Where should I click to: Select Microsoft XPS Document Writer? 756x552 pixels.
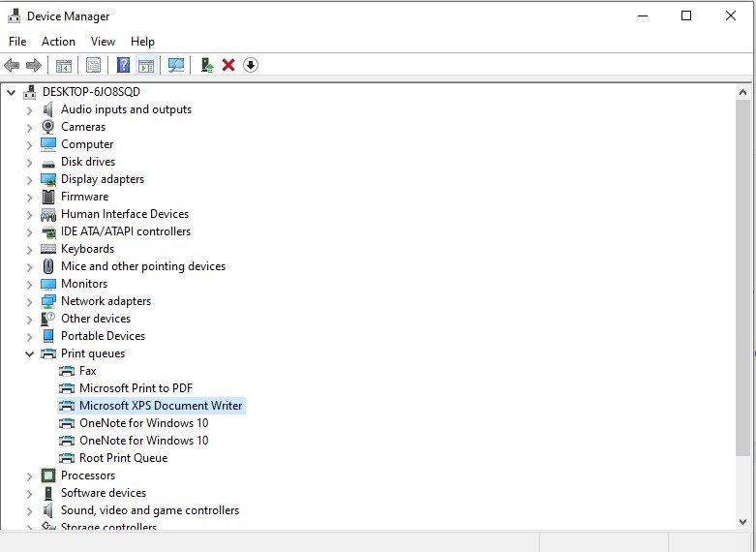point(161,406)
